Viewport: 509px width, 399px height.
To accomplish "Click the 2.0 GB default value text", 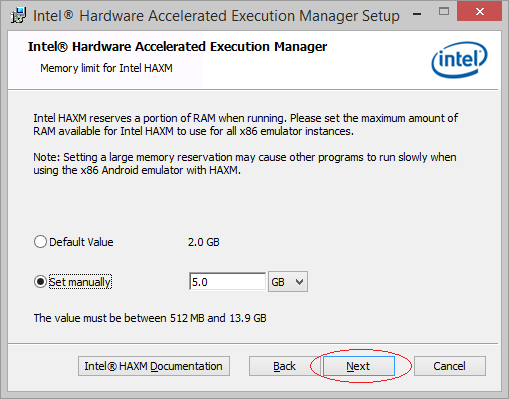I will (204, 242).
